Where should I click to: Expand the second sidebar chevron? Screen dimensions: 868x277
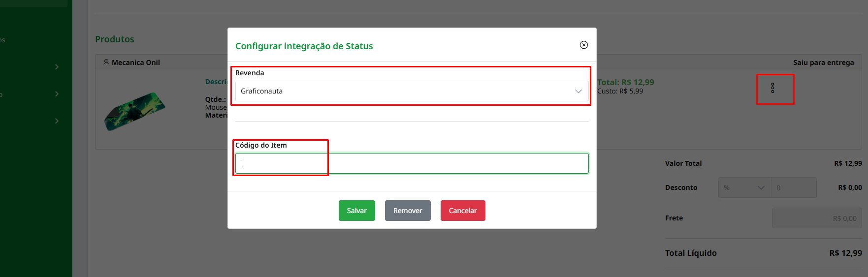(57, 93)
